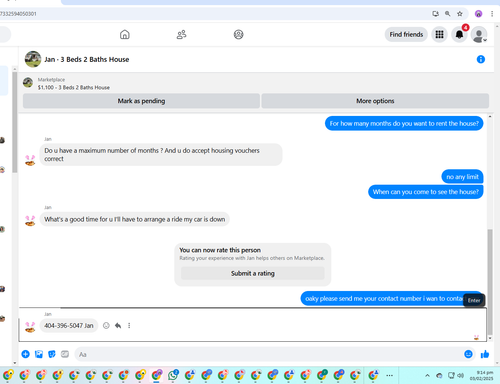This screenshot has width=500, height=384.
Task: Click the Mark as pending button
Action: 141,101
